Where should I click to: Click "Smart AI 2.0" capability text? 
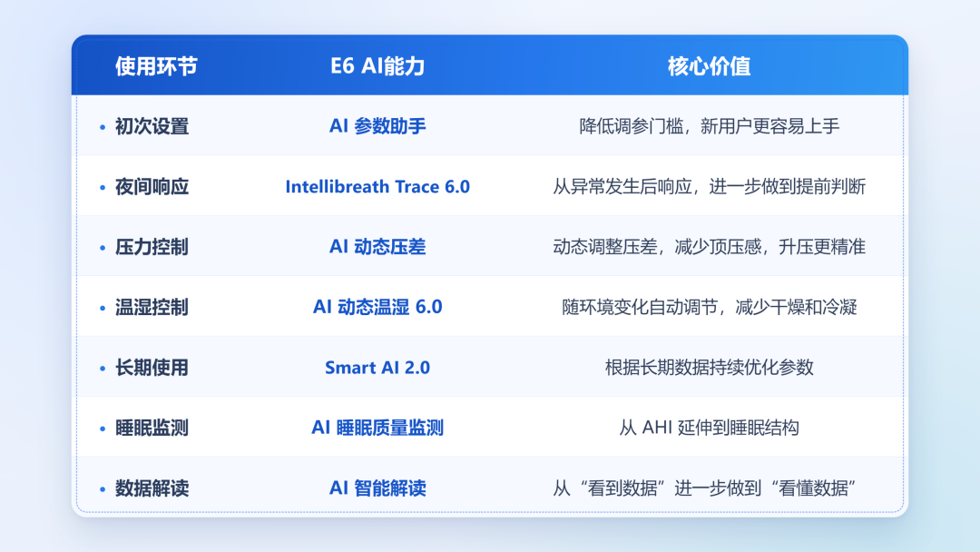[377, 368]
